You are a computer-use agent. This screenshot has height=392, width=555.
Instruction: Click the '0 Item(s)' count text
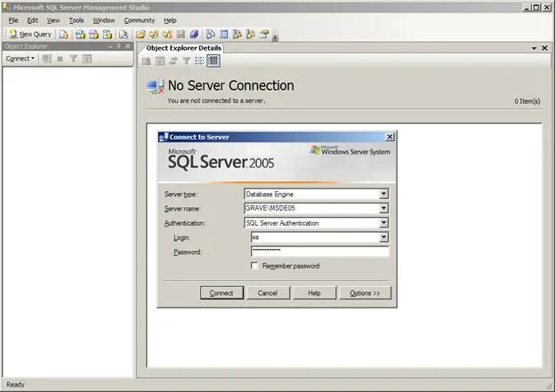point(527,101)
